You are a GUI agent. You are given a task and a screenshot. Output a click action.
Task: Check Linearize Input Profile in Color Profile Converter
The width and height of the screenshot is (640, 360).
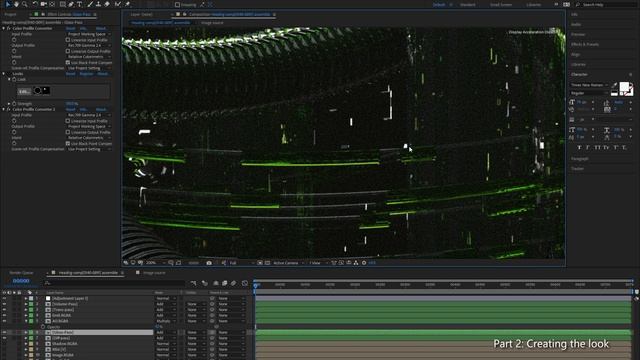(x=68, y=40)
